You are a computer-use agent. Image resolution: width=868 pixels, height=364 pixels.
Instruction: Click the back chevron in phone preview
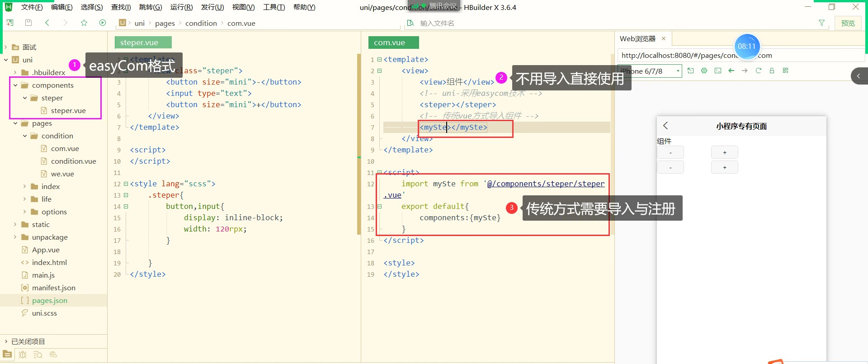click(x=665, y=126)
